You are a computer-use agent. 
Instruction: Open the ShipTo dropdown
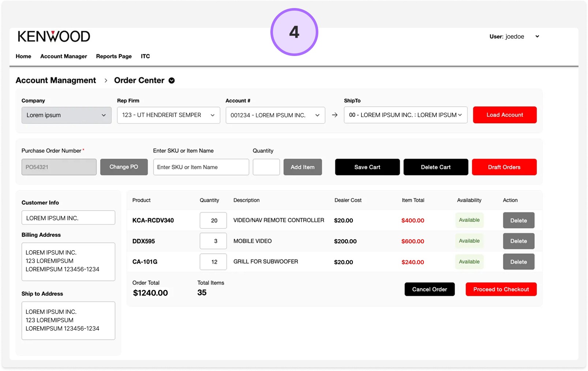[405, 115]
